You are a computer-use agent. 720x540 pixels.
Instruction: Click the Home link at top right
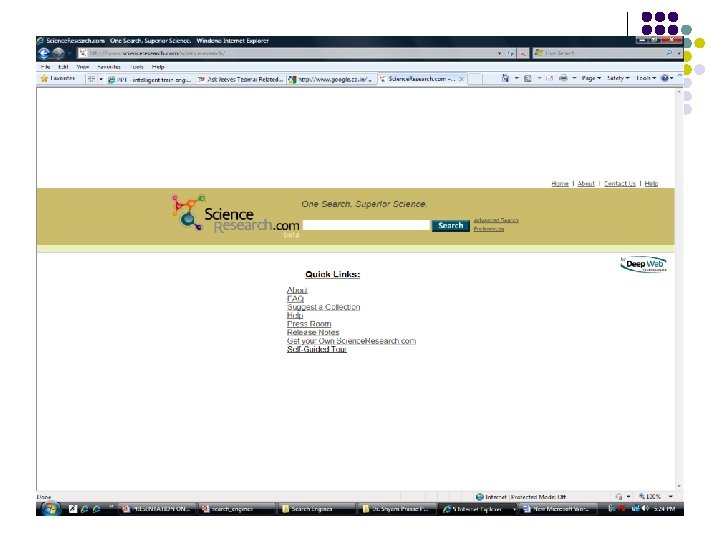click(x=560, y=184)
